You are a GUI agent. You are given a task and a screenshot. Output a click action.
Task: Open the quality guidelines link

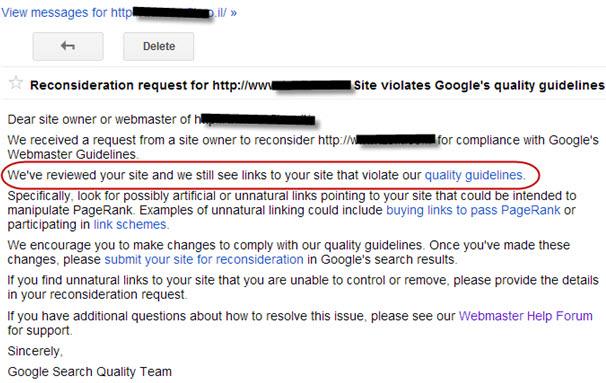pyautogui.click(x=475, y=175)
